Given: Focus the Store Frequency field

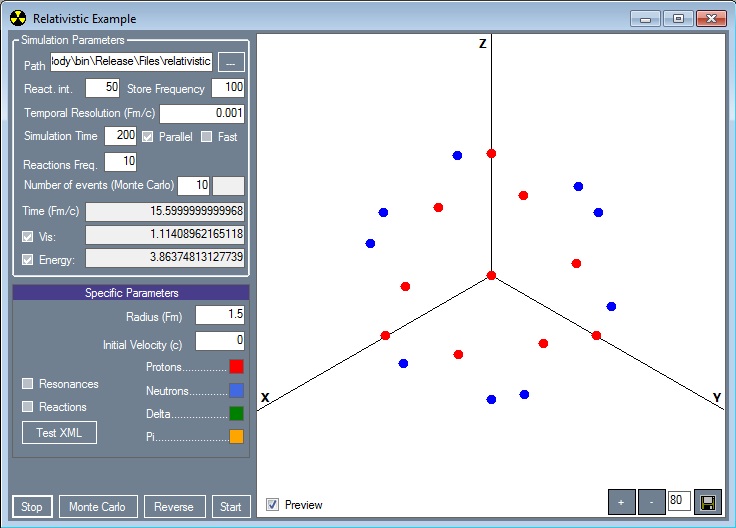Looking at the screenshot, I should click(x=228, y=88).
